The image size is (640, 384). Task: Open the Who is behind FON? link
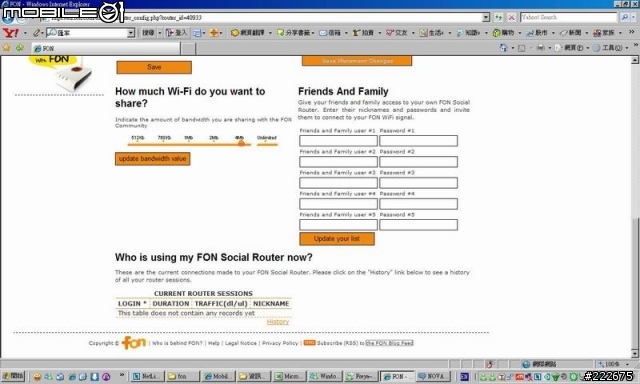[x=177, y=343]
